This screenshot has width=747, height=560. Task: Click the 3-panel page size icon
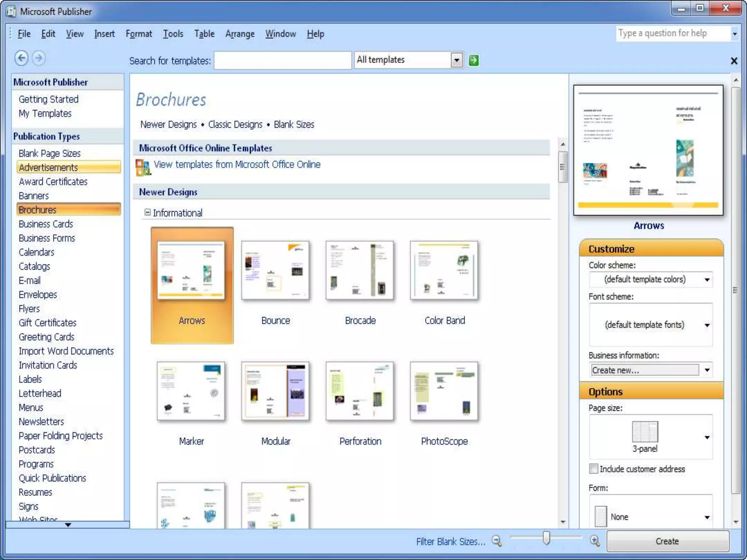pos(645,432)
